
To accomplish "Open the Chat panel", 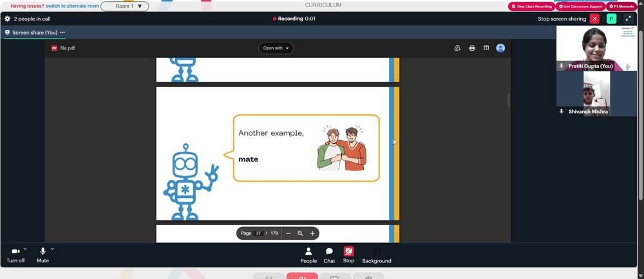I will point(329,256).
